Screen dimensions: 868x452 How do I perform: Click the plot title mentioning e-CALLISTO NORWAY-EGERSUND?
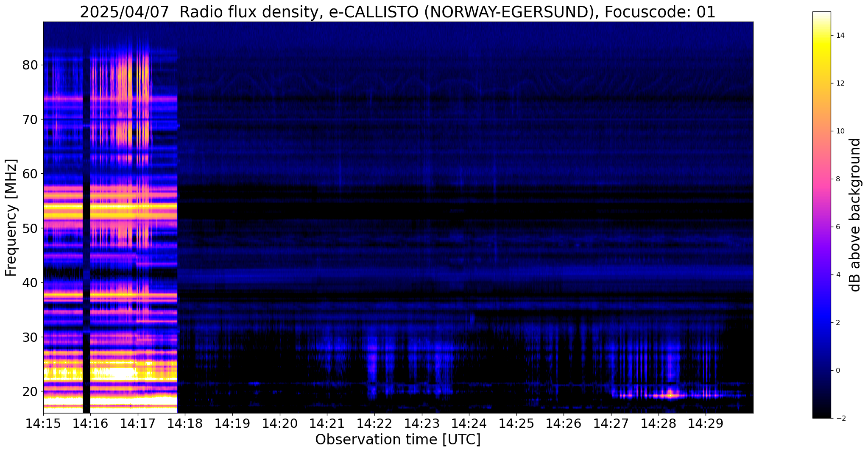(398, 12)
